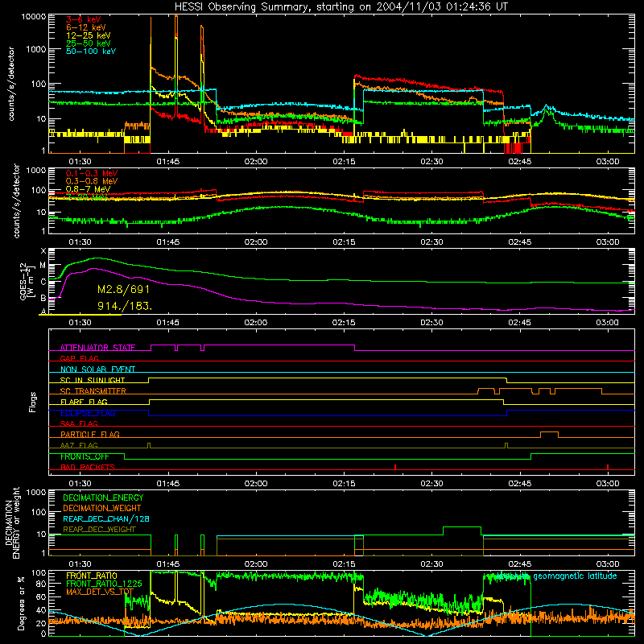
Task: Select the ECLIPSE_FLAG label
Action: 88,413
